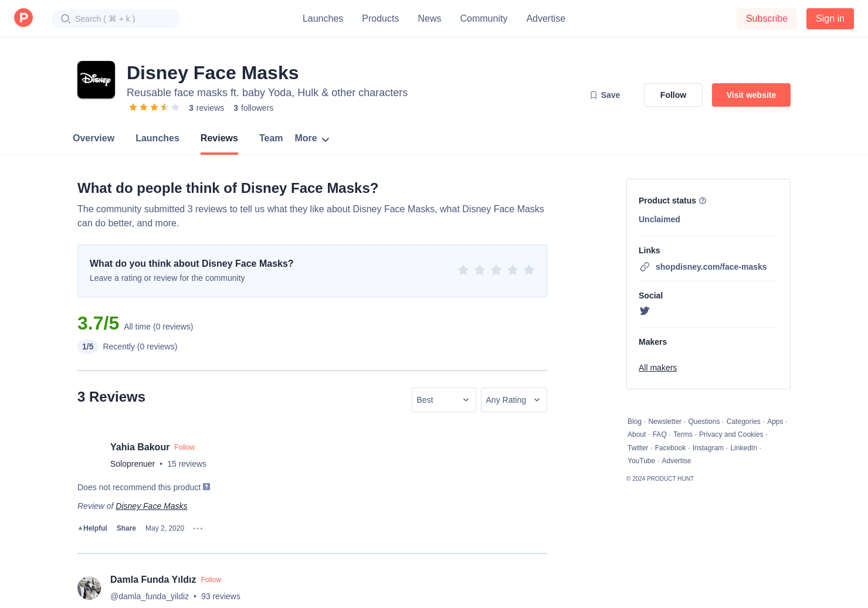Rate Disney Face Masks four stars
Image resolution: width=868 pixels, height=608 pixels.
[513, 270]
